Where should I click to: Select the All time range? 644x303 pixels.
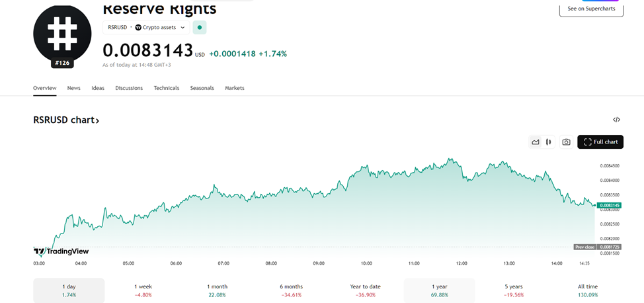point(588,290)
